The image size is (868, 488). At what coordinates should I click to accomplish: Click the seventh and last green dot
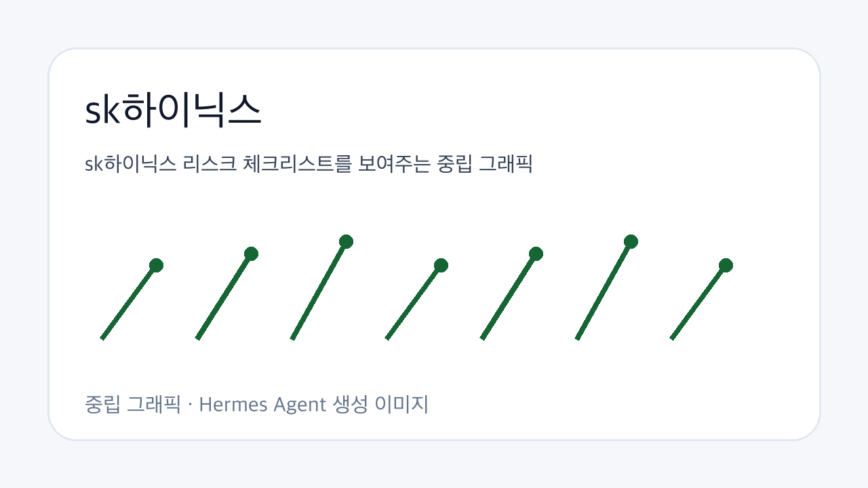726,265
